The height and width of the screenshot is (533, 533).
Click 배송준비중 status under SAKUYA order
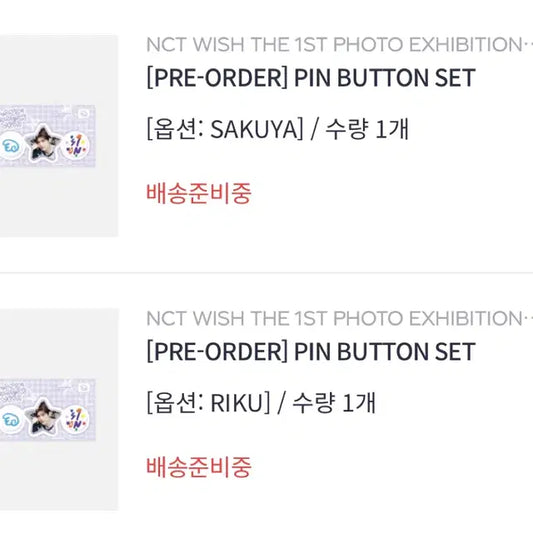coord(199,193)
